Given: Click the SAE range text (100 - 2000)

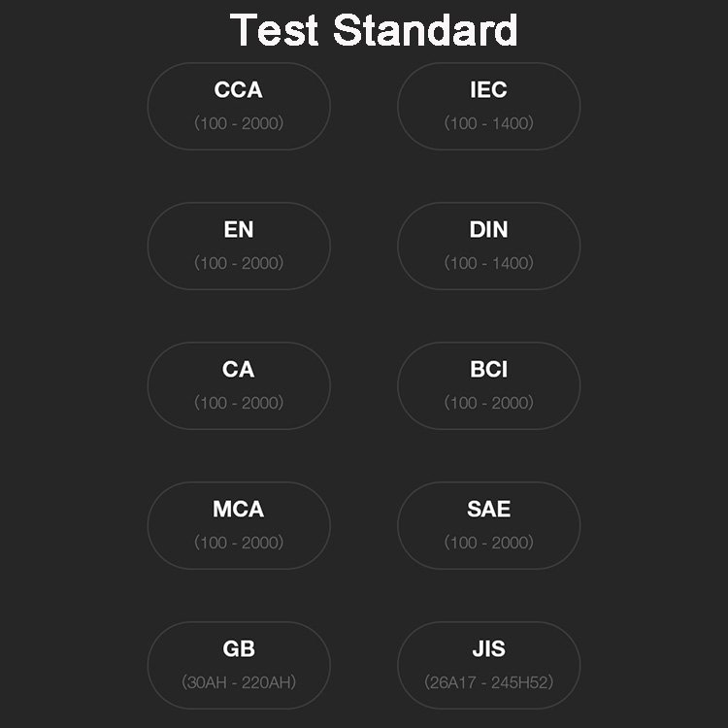Looking at the screenshot, I should (x=488, y=543).
